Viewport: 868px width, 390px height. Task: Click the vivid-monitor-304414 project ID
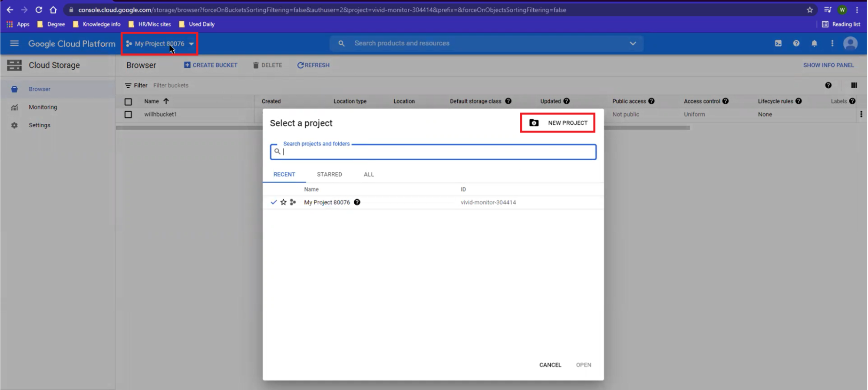(x=488, y=202)
